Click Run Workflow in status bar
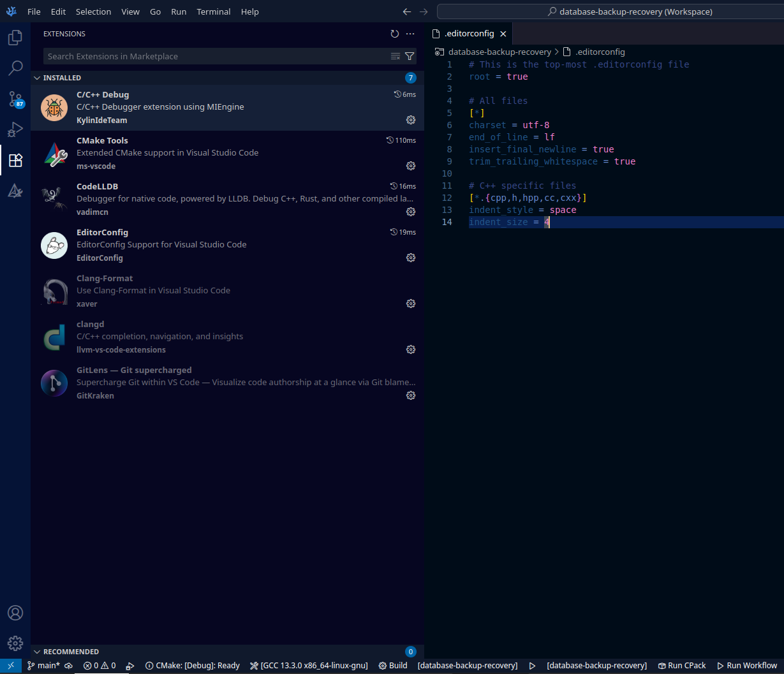This screenshot has height=674, width=784. 747,666
